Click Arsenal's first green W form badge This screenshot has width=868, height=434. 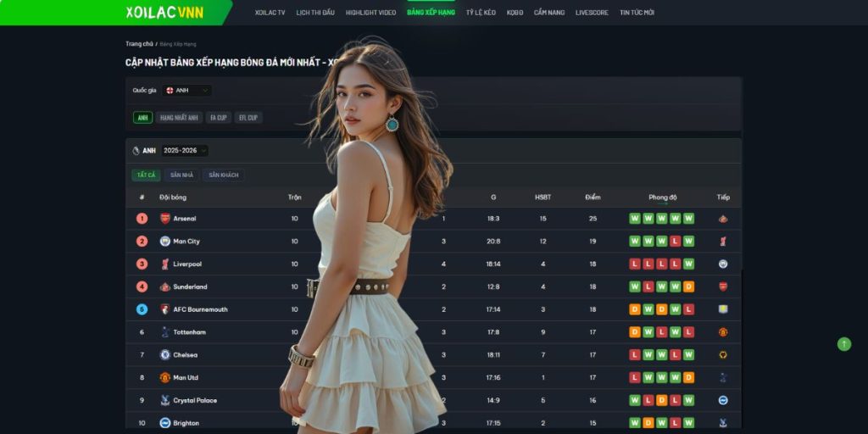pos(634,219)
